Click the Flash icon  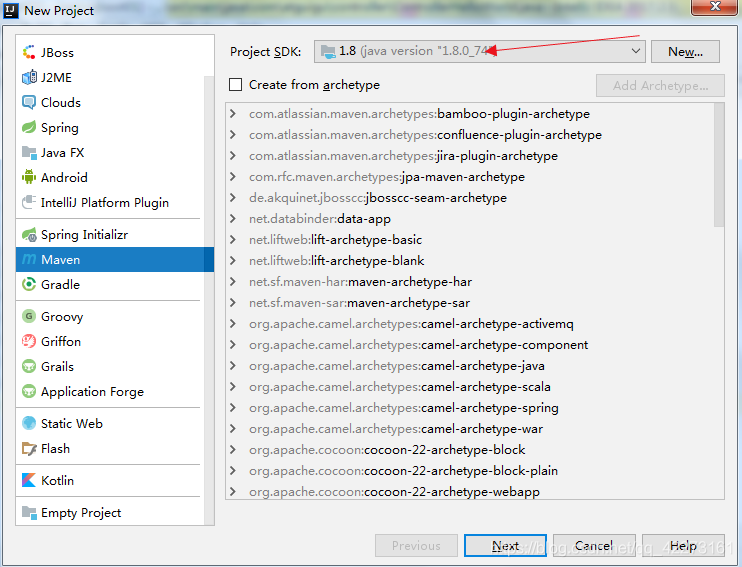(x=29, y=448)
